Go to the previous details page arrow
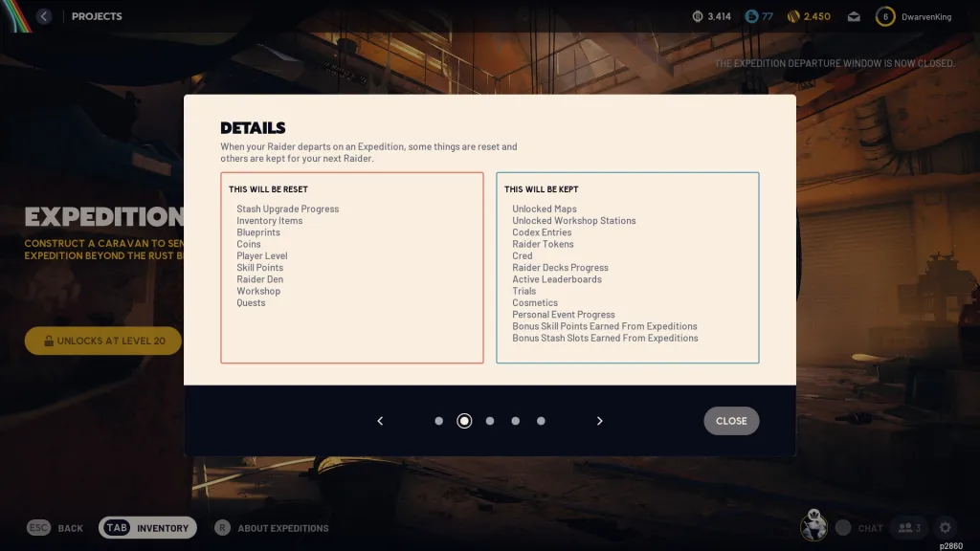The image size is (980, 551). coord(380,421)
